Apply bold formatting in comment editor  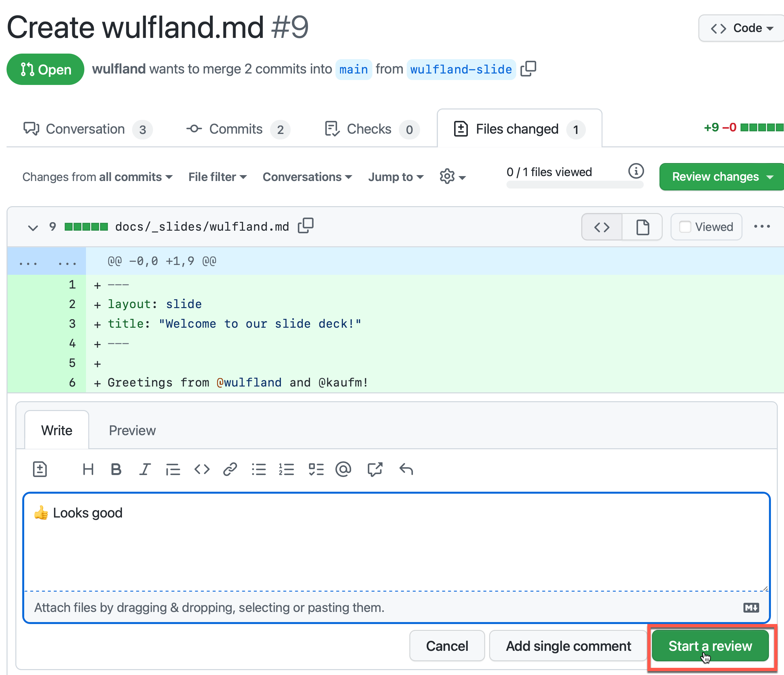coord(116,469)
